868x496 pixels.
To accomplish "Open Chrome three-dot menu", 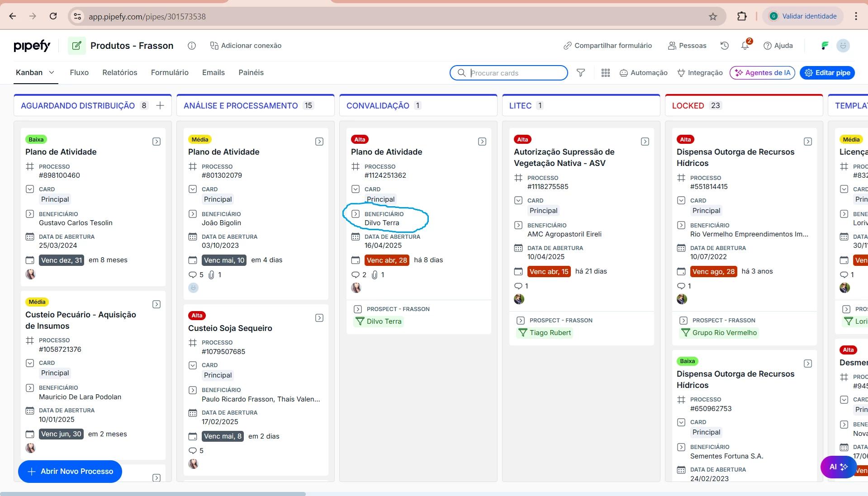I will [x=856, y=16].
